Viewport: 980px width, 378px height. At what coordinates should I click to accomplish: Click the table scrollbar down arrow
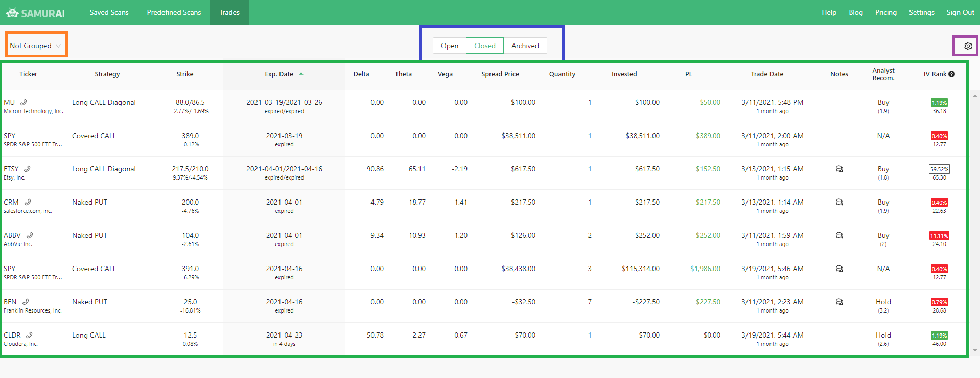point(975,350)
